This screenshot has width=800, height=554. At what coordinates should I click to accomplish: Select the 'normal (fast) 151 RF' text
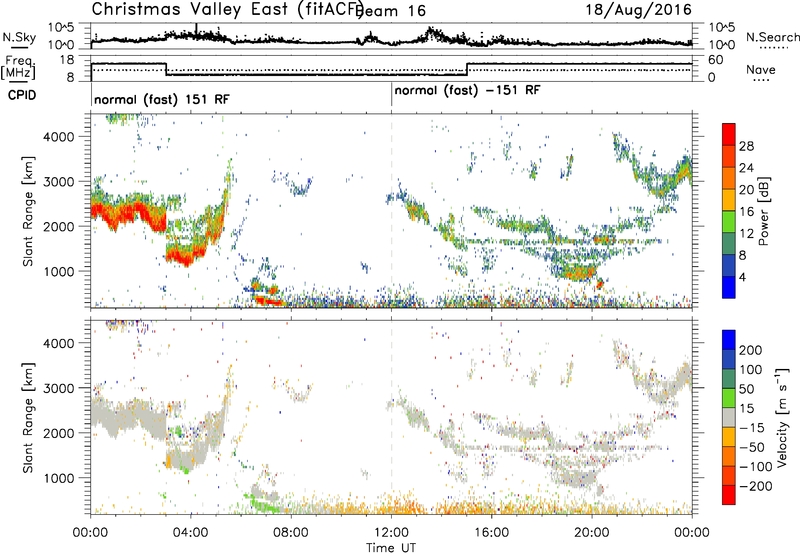coord(162,99)
